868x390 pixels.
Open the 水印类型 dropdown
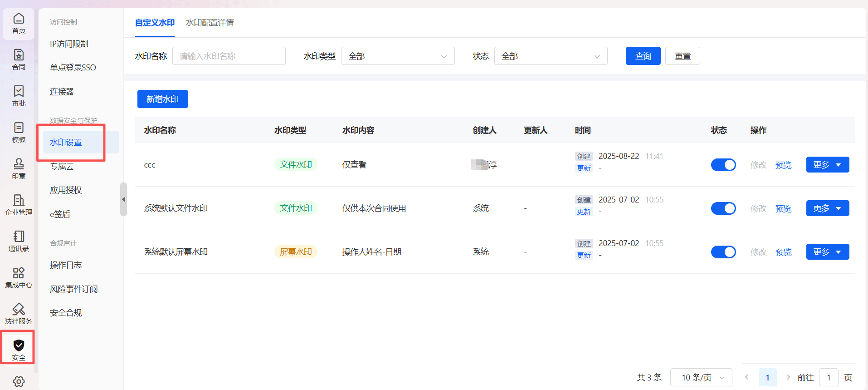(x=398, y=56)
